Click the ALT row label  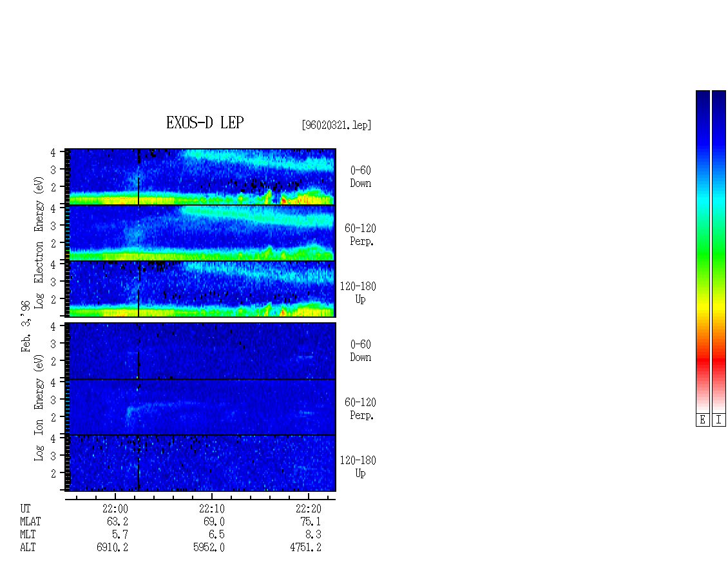click(28, 547)
